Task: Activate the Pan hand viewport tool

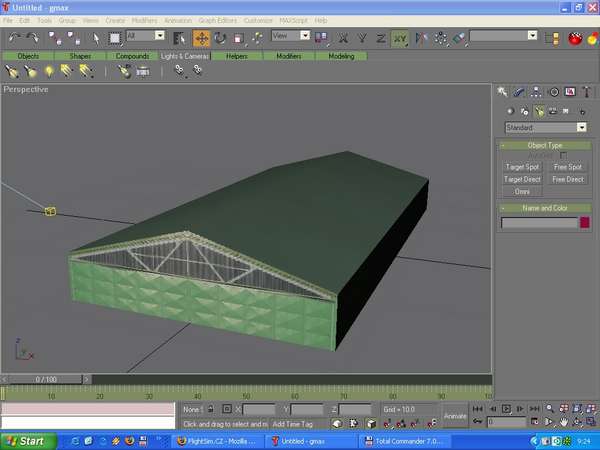Action: tap(564, 422)
